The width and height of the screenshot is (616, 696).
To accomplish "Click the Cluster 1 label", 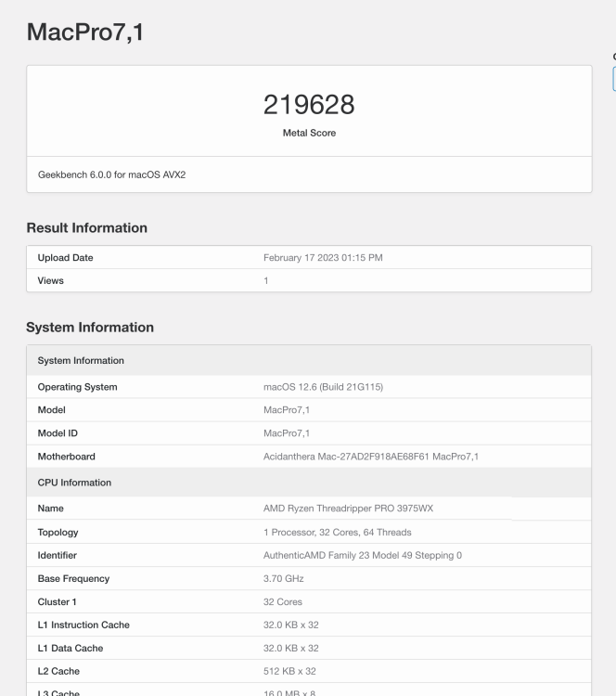I will (x=58, y=602).
